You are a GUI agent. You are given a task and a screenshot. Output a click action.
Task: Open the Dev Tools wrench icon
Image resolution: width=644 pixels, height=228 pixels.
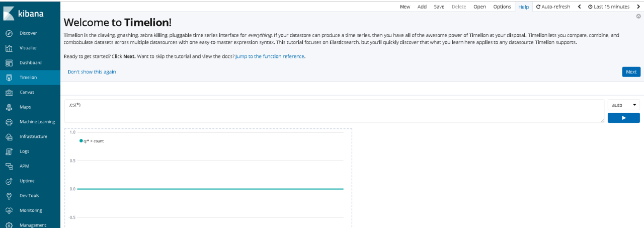point(9,196)
